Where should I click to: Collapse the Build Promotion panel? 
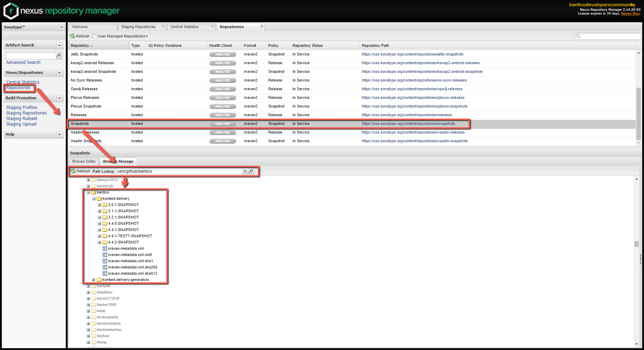59,98
